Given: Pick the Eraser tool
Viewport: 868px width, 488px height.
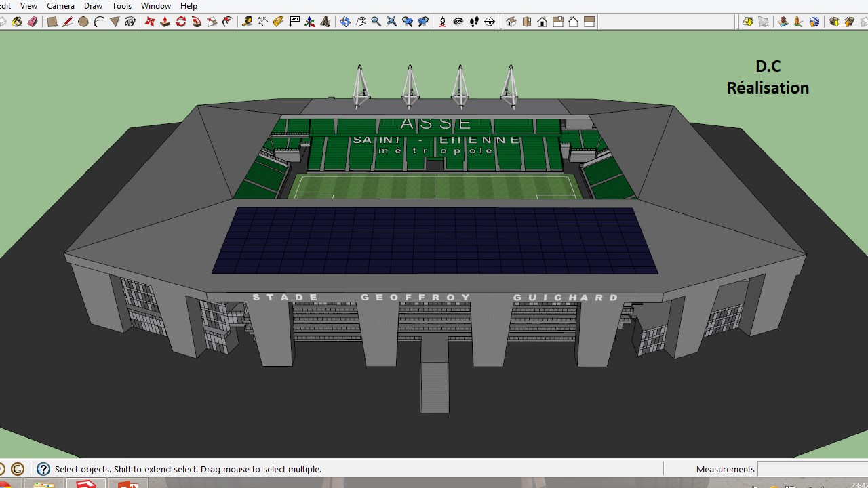Looking at the screenshot, I should coord(33,22).
